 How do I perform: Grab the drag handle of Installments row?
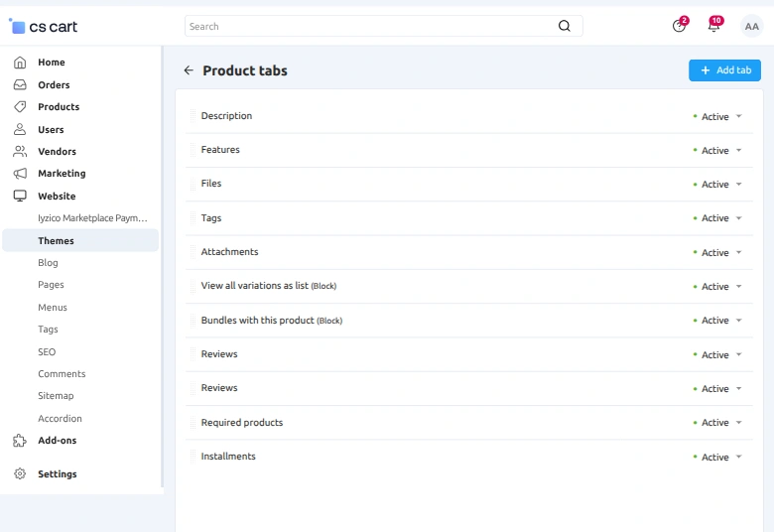(193, 457)
